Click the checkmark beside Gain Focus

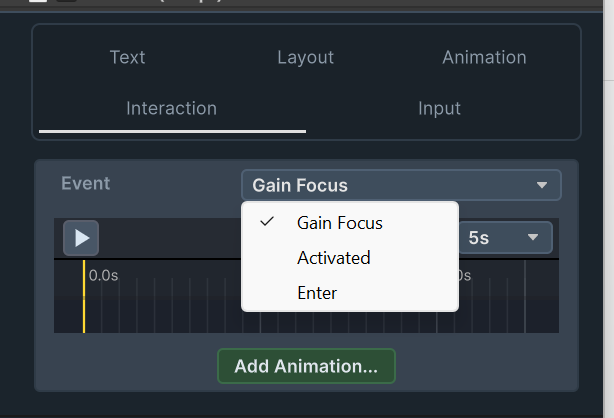pos(267,222)
